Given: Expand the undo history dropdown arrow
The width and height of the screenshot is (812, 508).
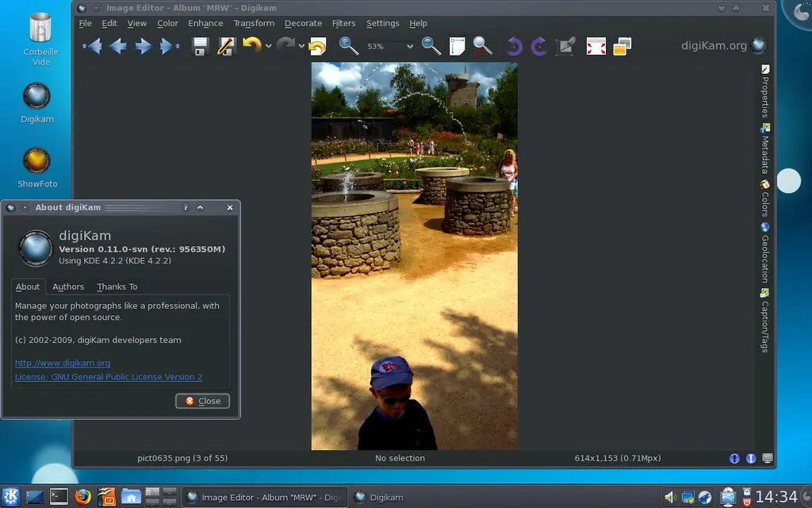Looking at the screenshot, I should click(268, 47).
